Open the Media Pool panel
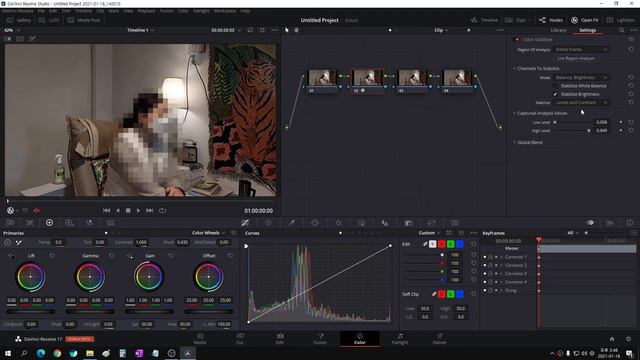The image size is (640, 360). [85, 20]
